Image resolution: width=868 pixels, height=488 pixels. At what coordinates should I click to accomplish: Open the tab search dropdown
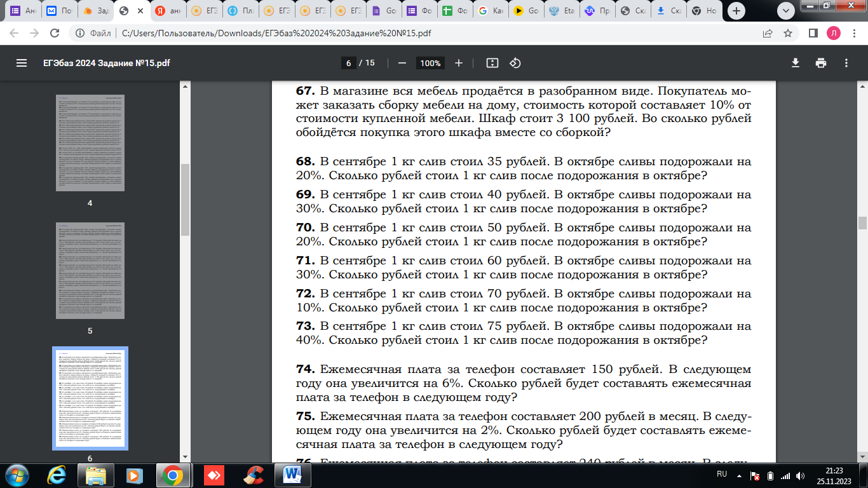click(x=787, y=11)
